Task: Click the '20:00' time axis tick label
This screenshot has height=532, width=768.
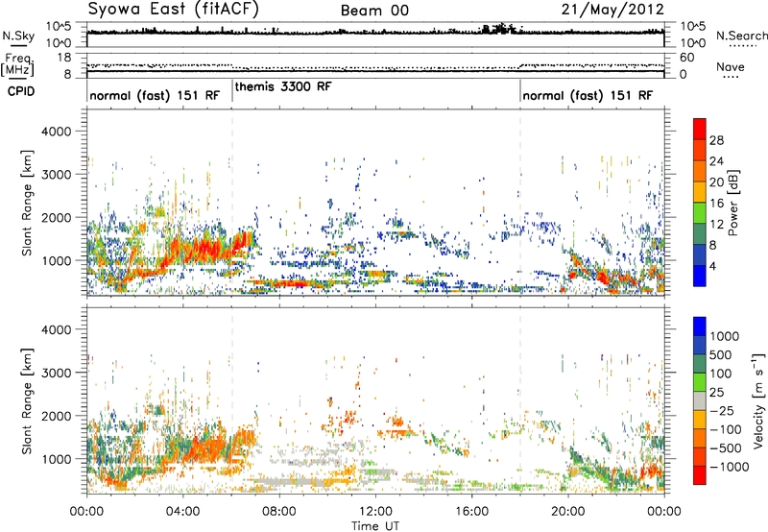Action: 568,512
